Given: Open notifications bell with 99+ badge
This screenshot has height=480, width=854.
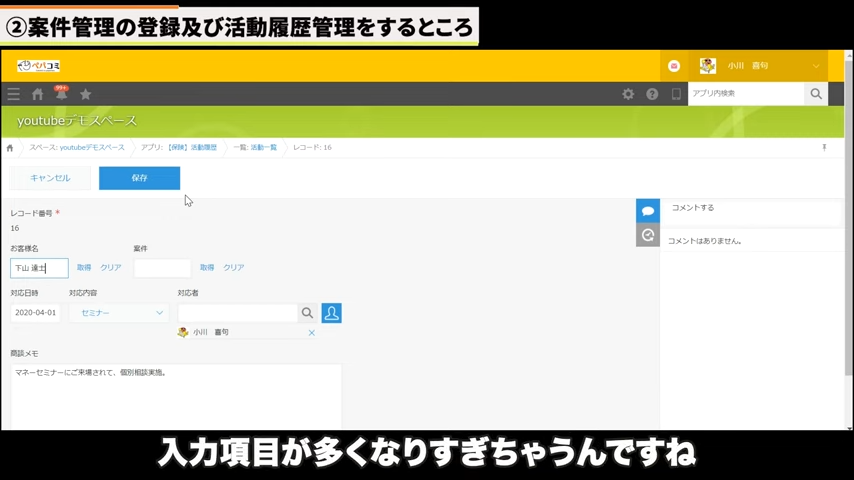Looking at the screenshot, I should click(62, 93).
